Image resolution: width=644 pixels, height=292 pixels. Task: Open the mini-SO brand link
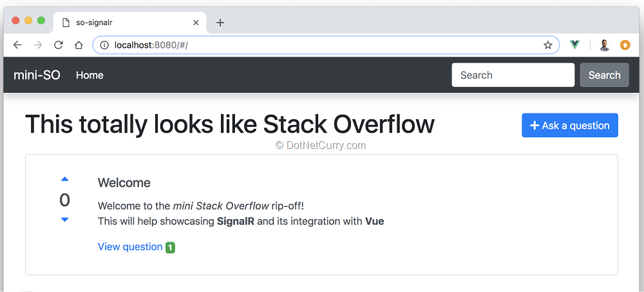point(37,75)
